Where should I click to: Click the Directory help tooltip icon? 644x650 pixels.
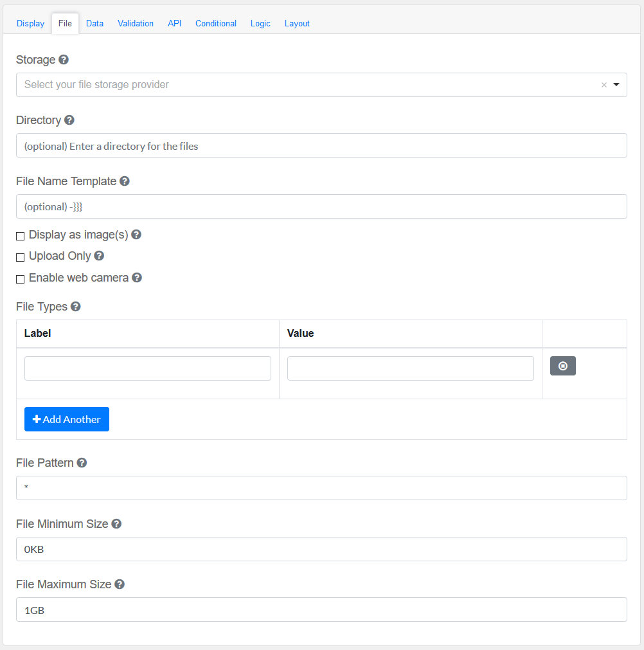69,120
